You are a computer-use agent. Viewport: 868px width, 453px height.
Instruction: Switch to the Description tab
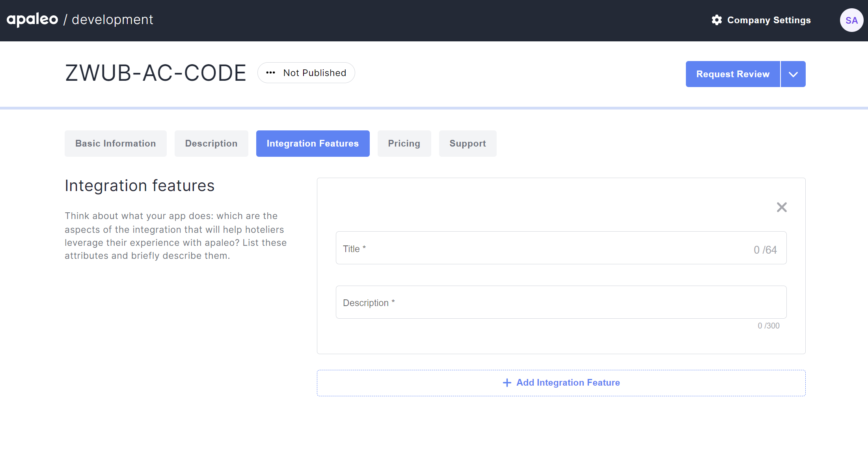click(x=211, y=143)
